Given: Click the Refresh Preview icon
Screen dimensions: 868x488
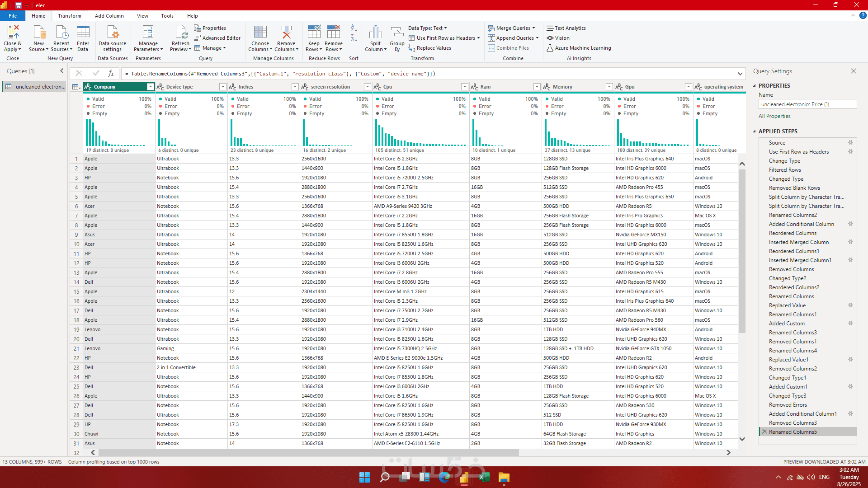Looking at the screenshot, I should click(180, 33).
